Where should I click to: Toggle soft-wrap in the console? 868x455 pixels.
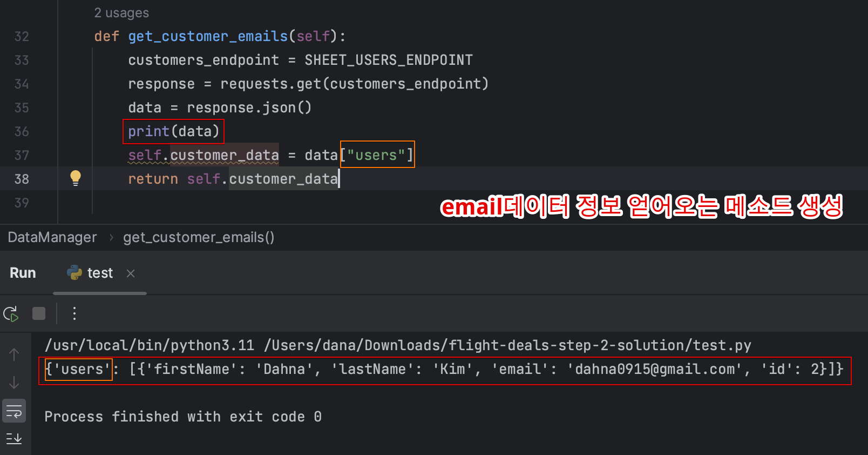pos(14,411)
